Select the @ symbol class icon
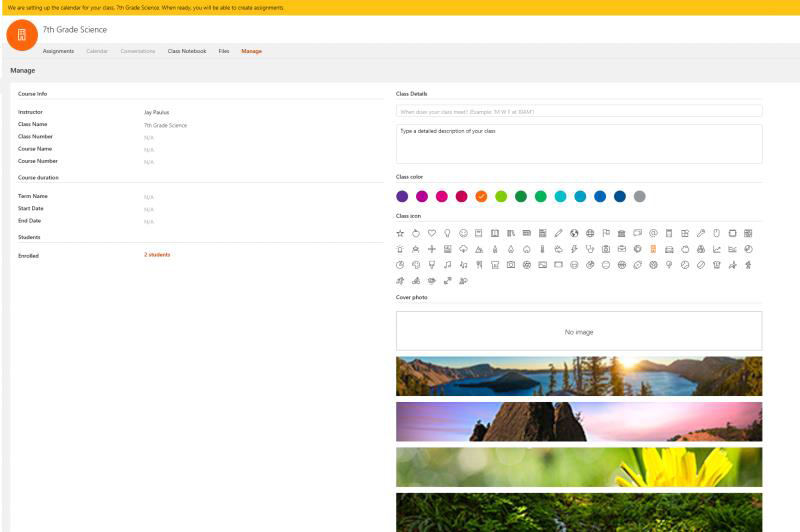The width and height of the screenshot is (800, 532). point(653,233)
